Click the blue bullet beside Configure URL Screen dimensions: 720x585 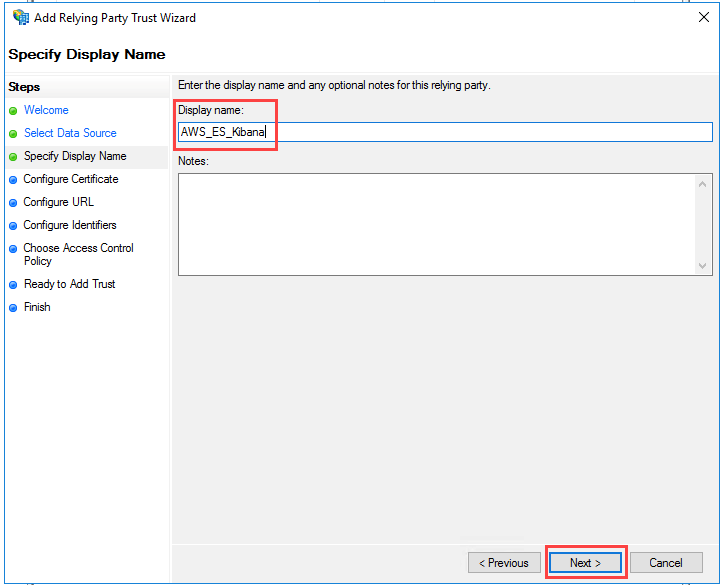pos(13,202)
